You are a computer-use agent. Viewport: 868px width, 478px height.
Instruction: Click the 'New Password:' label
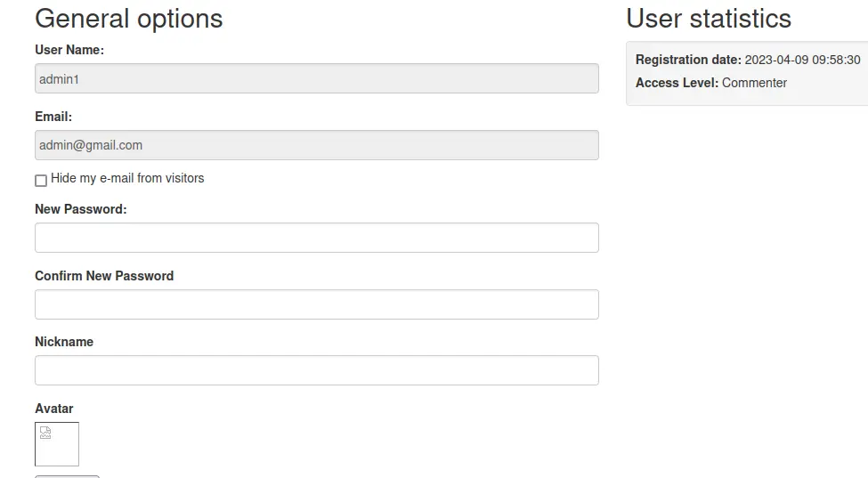(x=81, y=209)
